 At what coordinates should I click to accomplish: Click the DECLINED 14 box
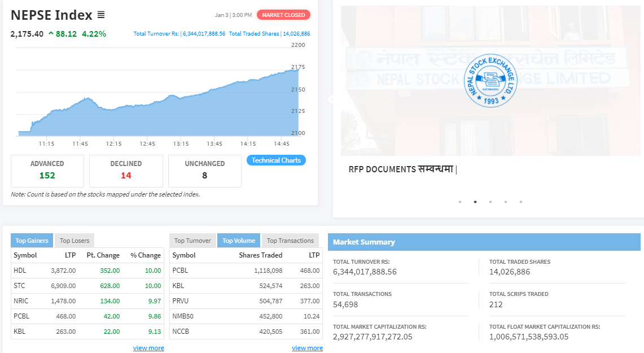tap(126, 171)
